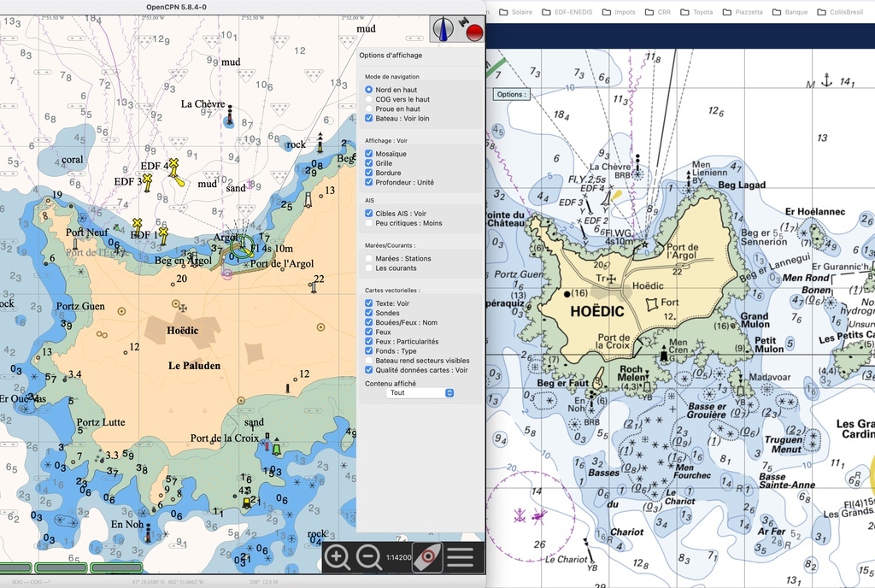Select the Proue en haut option

click(x=369, y=109)
